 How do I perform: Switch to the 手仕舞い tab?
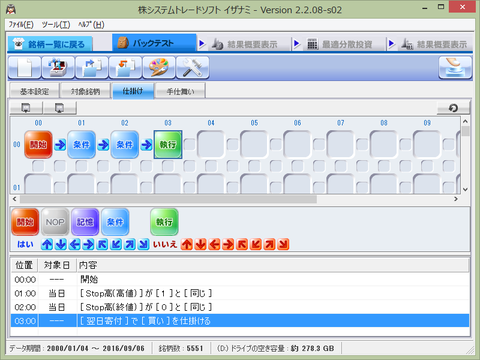click(x=180, y=91)
